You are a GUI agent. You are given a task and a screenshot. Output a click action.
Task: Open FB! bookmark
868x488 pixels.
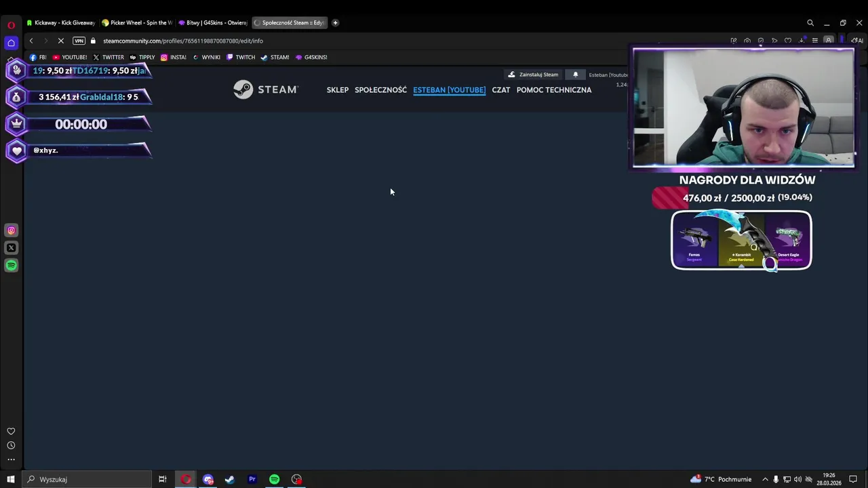[38, 57]
